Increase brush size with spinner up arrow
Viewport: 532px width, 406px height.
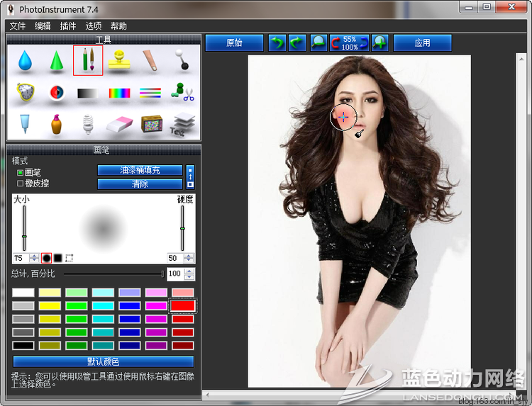(x=35, y=255)
